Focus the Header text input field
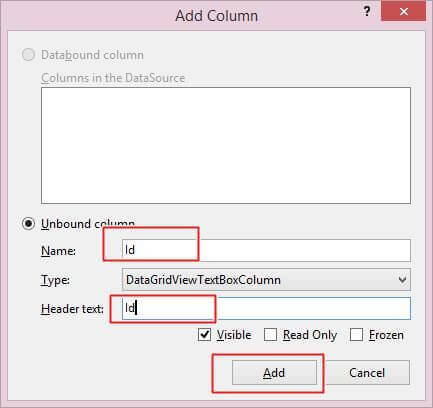 pyautogui.click(x=266, y=308)
